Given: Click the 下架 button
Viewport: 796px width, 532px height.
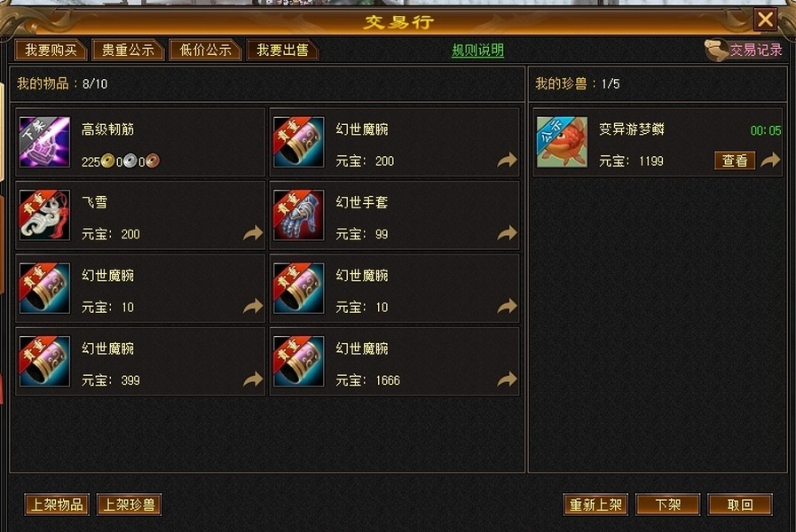Looking at the screenshot, I should point(667,505).
